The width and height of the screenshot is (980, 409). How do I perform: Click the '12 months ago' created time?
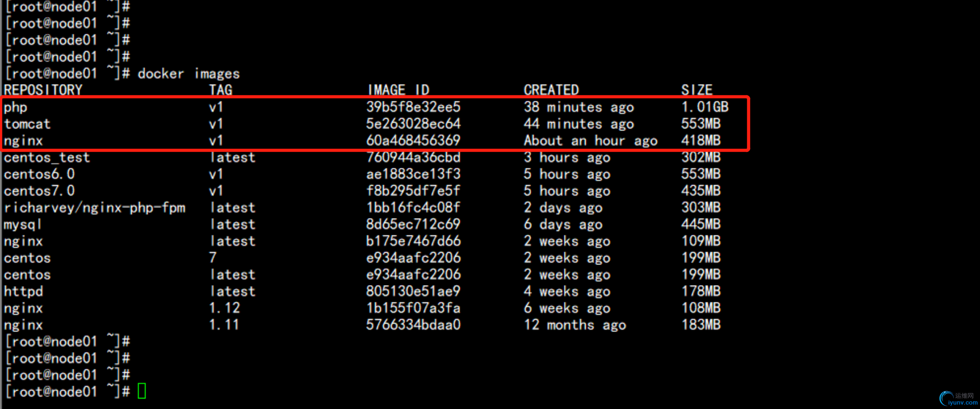[575, 325]
